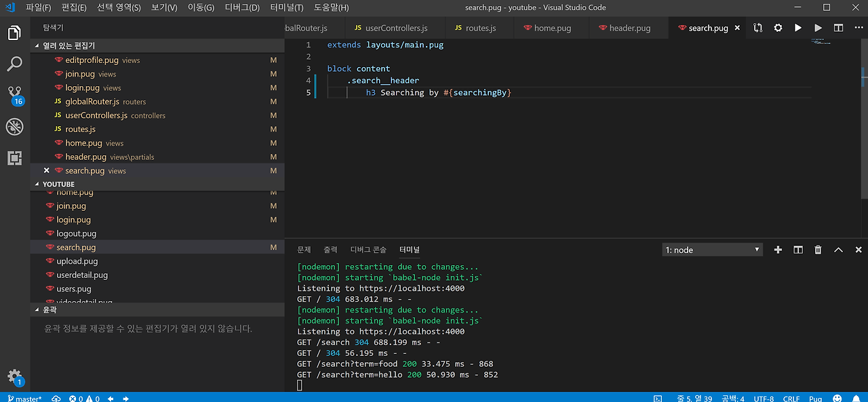Open the Extensions view in activity bar
The width and height of the screenshot is (868, 402).
(x=14, y=158)
